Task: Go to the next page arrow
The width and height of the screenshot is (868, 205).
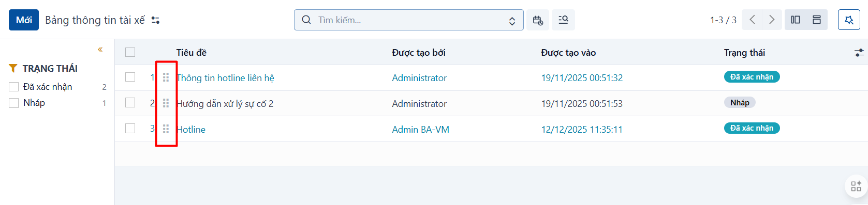Action: [772, 20]
